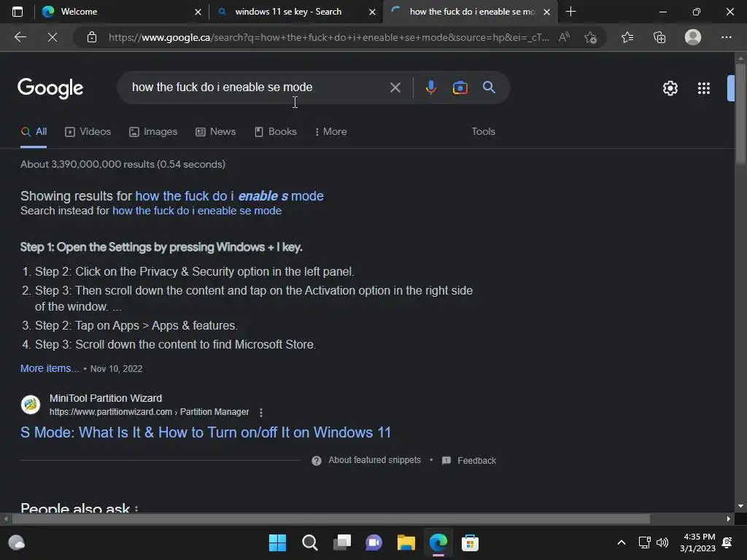Image resolution: width=747 pixels, height=560 pixels.
Task: Open the browser profile avatar
Action: (693, 37)
